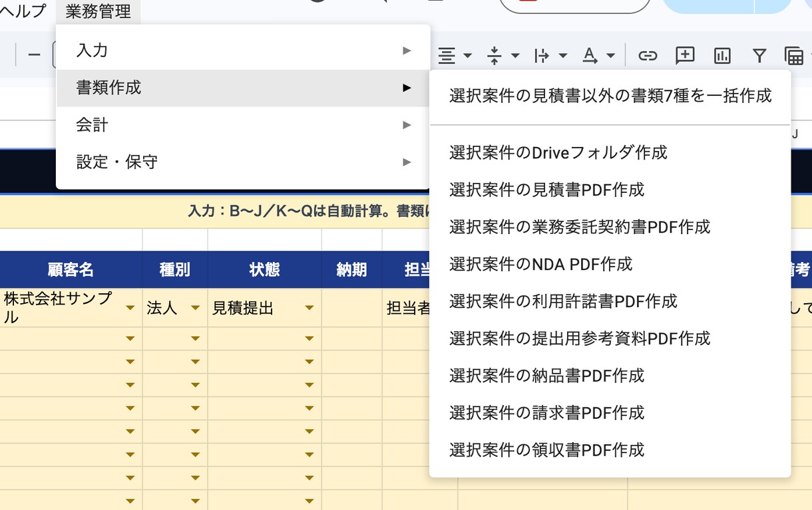Open the 設定・保守 submenu
Image resolution: width=812 pixels, height=510 pixels.
pos(243,162)
